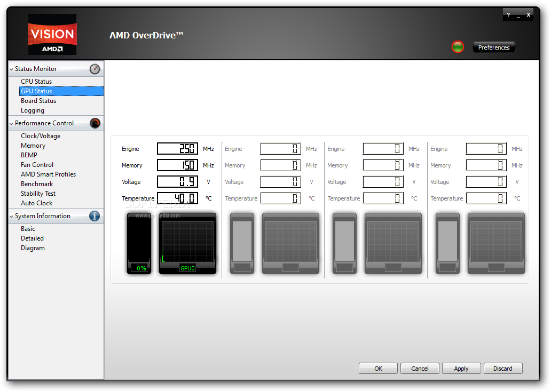551x392 pixels.
Task: Click the Apply button
Action: click(461, 369)
